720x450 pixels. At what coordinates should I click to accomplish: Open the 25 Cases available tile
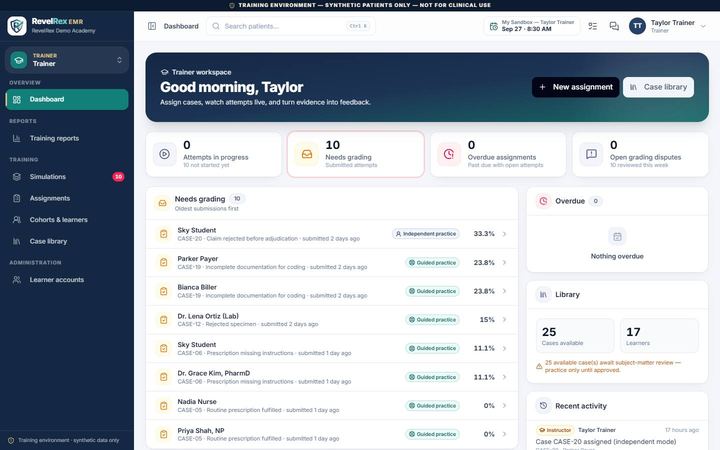point(575,336)
